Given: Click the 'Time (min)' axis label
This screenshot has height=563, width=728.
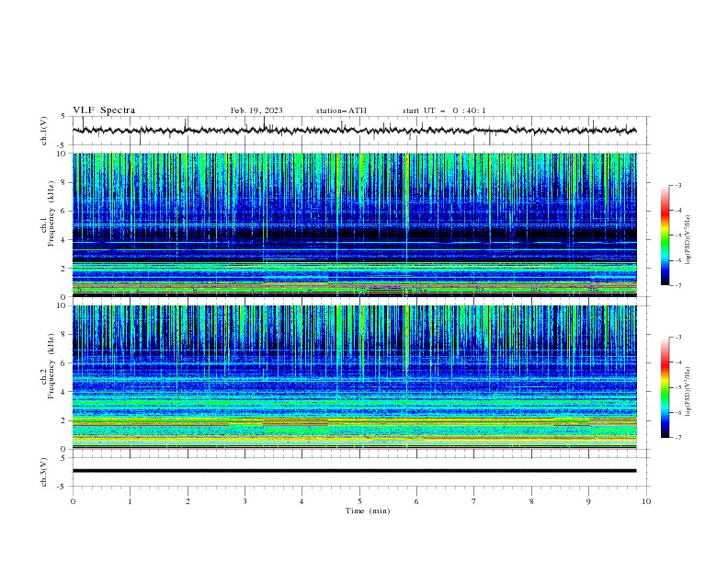Looking at the screenshot, I should 368,511.
